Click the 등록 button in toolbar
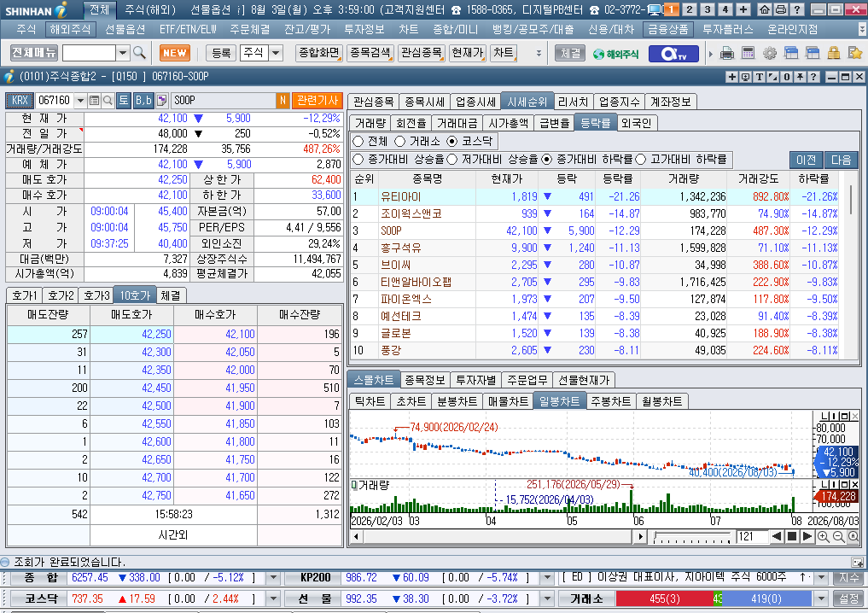The image size is (868, 613). pos(221,53)
